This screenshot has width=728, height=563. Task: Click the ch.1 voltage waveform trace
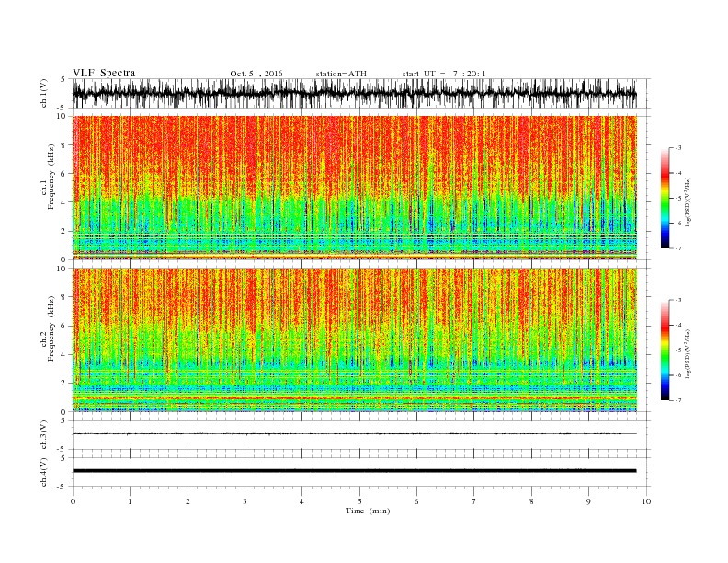(354, 93)
